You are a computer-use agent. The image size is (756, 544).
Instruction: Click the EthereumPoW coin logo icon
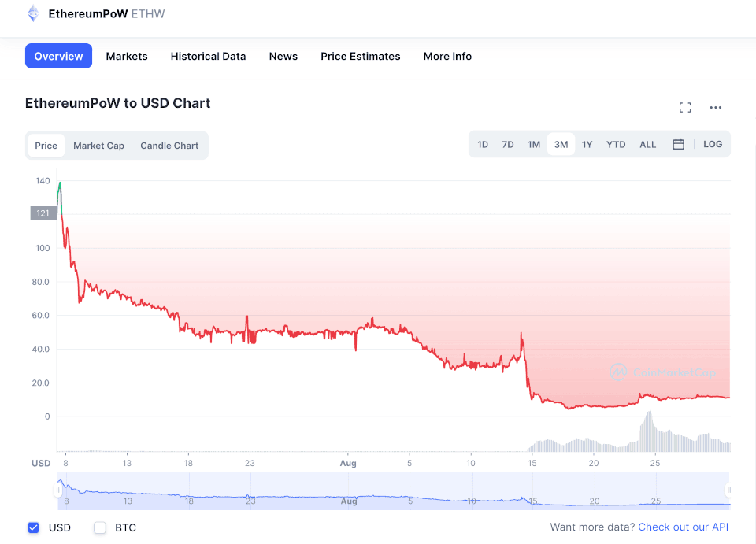point(33,13)
